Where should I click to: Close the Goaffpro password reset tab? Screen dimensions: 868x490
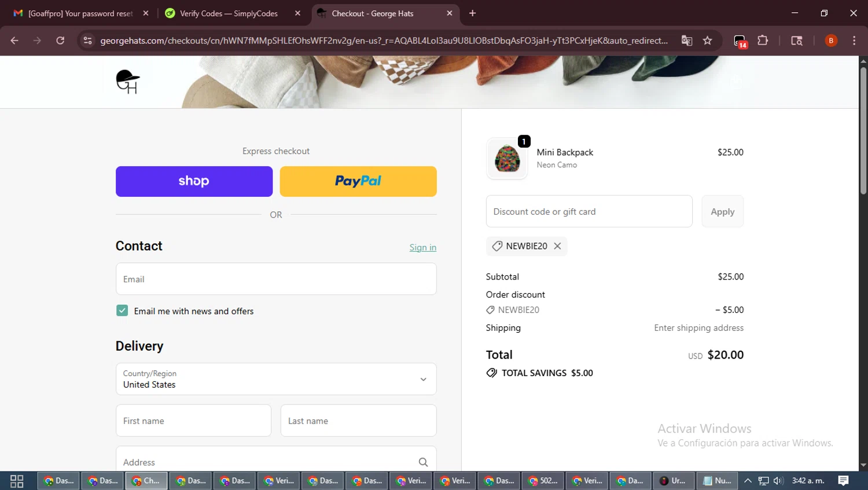click(x=146, y=13)
